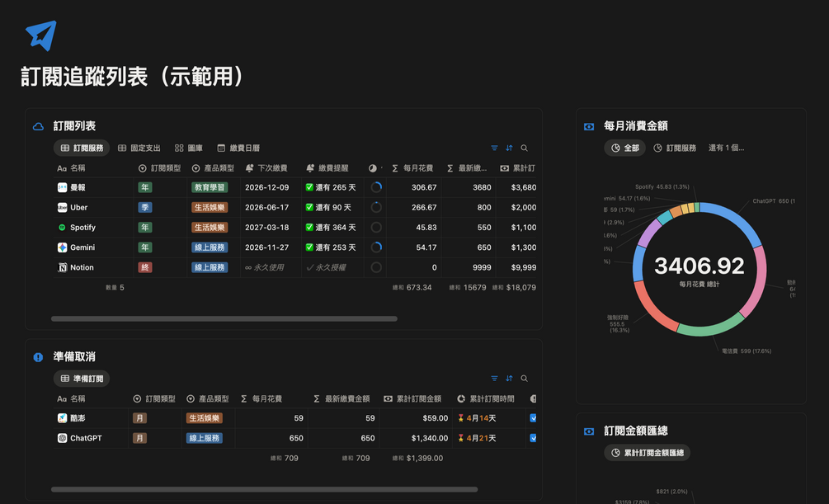Screen dimensions: 829x504
Task: Click progress ring in Uber row
Action: coord(376,207)
